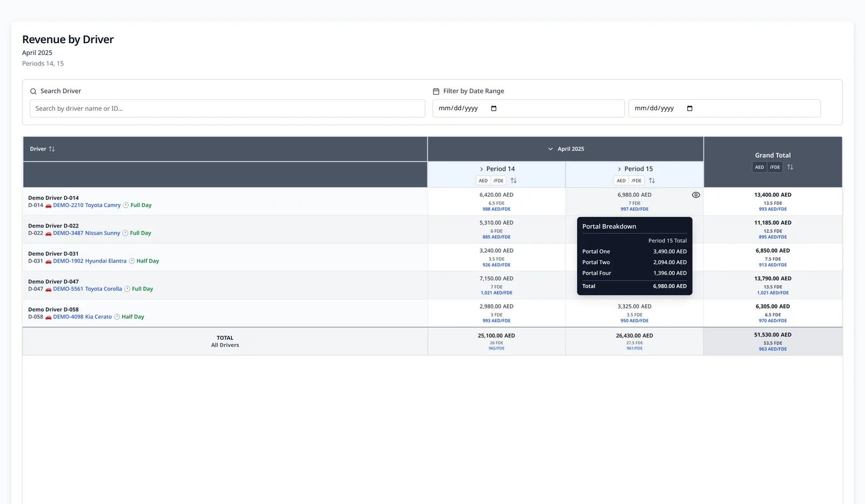Image resolution: width=865 pixels, height=504 pixels.
Task: Click the clock icon beside Full Day for D-022
Action: pos(125,233)
